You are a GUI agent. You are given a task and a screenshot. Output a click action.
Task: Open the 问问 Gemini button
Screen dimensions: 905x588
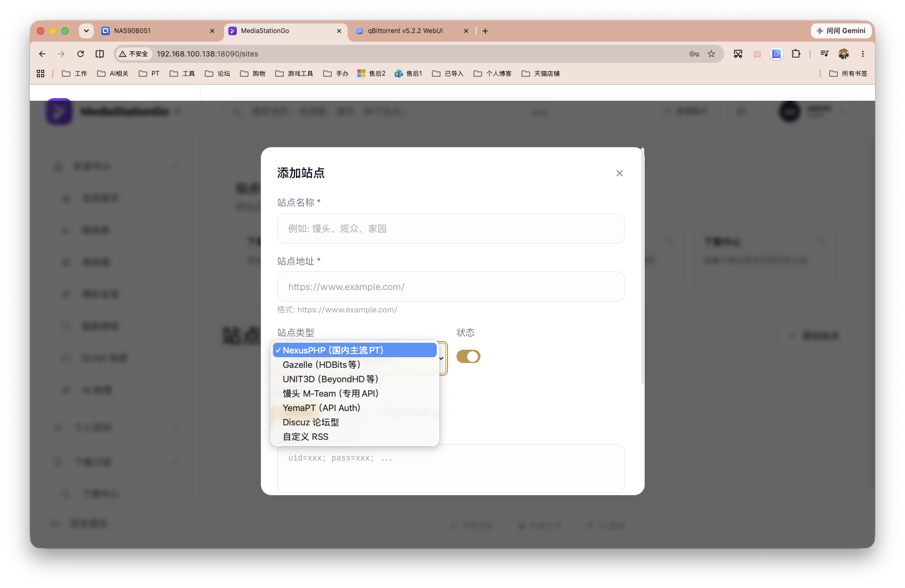coord(840,31)
